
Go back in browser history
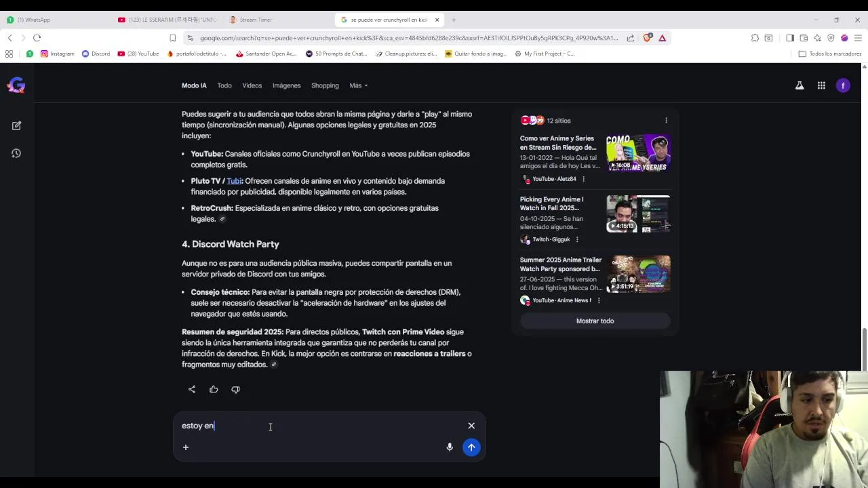click(x=10, y=38)
